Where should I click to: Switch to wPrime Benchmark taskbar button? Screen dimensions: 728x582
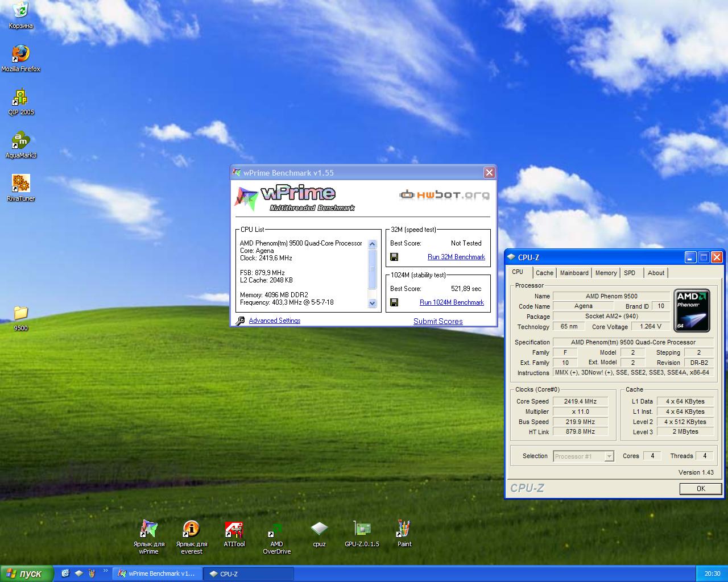[157, 573]
